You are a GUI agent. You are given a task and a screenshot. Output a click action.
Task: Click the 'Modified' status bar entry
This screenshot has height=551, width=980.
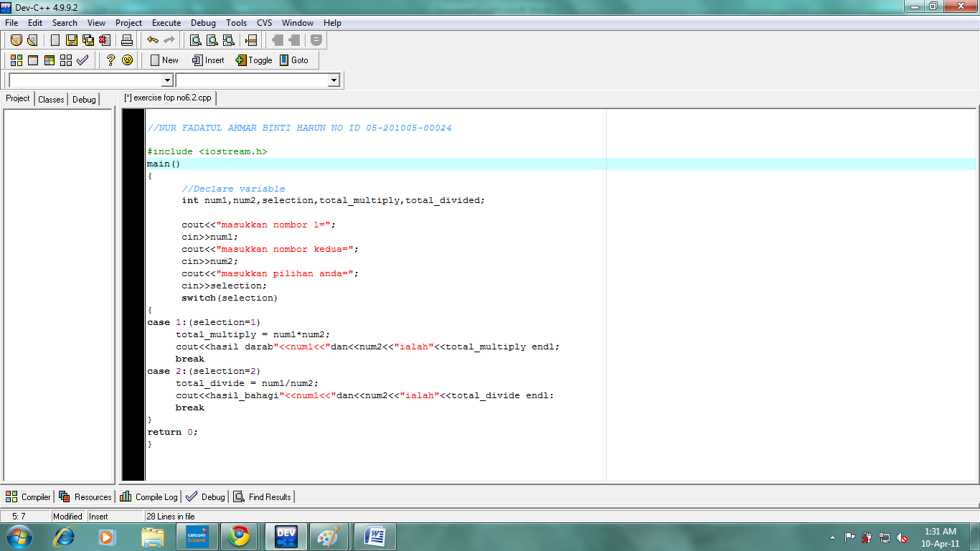pyautogui.click(x=68, y=517)
